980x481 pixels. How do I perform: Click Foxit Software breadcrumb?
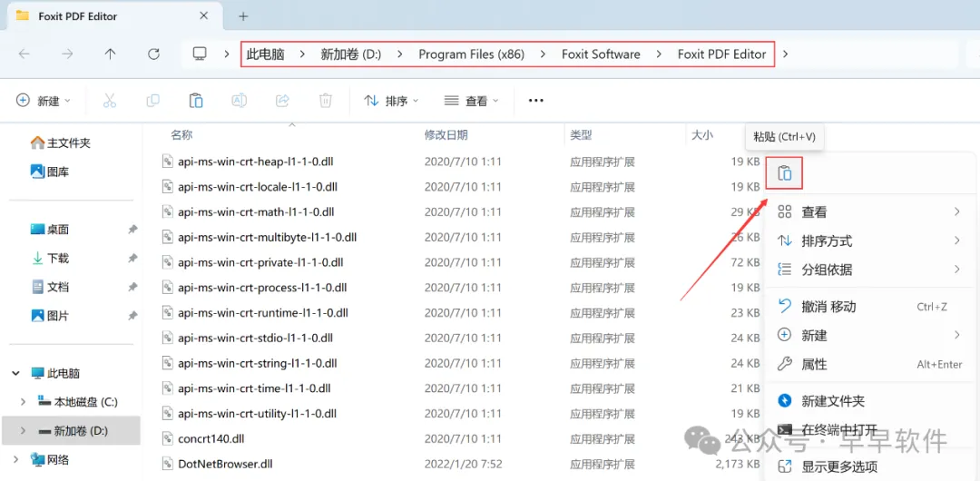601,54
